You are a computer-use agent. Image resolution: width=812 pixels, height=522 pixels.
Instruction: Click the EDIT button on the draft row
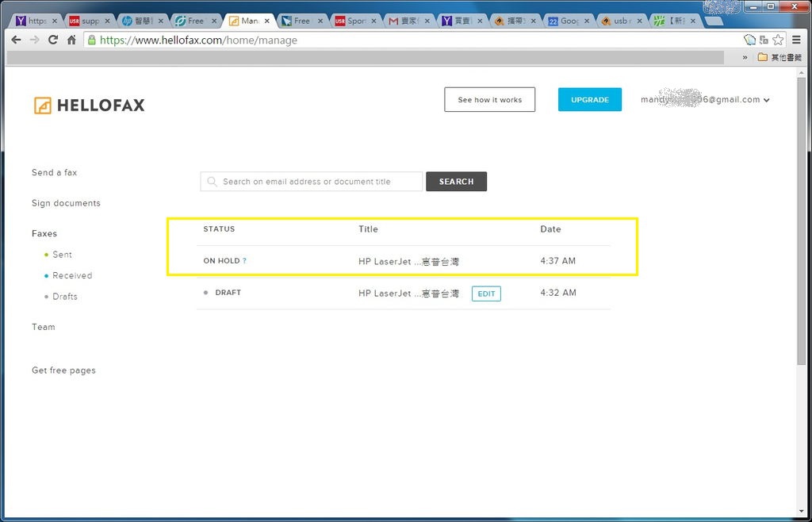pyautogui.click(x=486, y=294)
